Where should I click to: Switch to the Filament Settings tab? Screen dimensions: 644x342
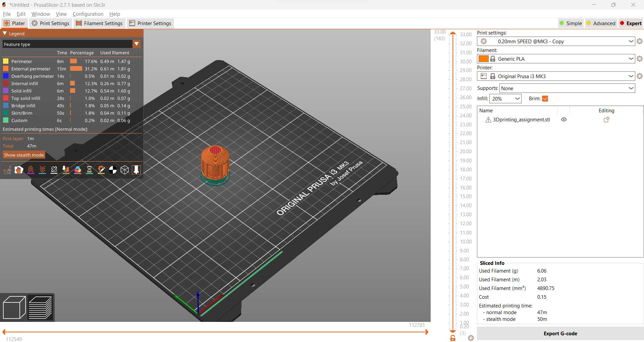coord(99,23)
